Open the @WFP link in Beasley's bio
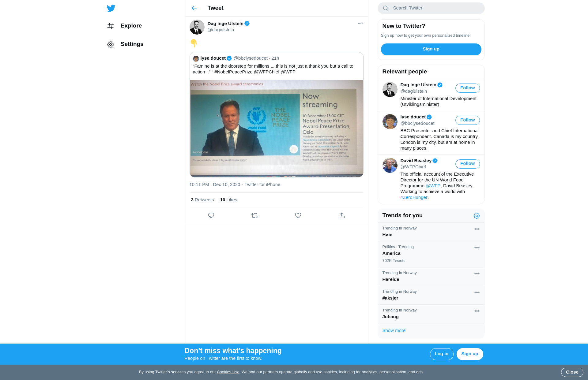The image size is (588, 380). tap(433, 186)
